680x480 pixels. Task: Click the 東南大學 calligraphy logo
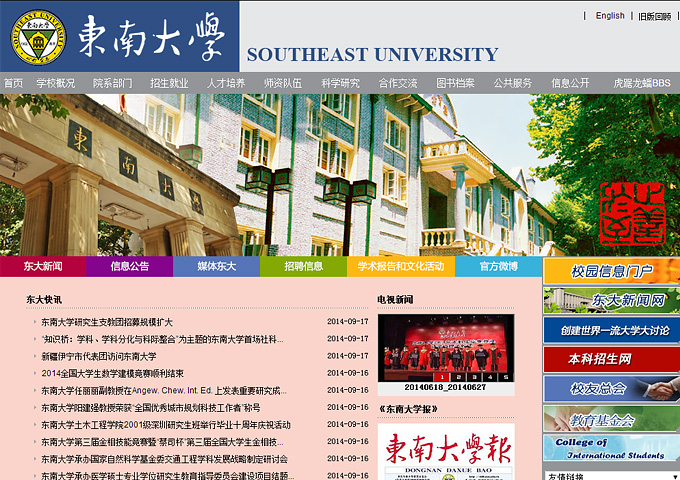tap(151, 36)
